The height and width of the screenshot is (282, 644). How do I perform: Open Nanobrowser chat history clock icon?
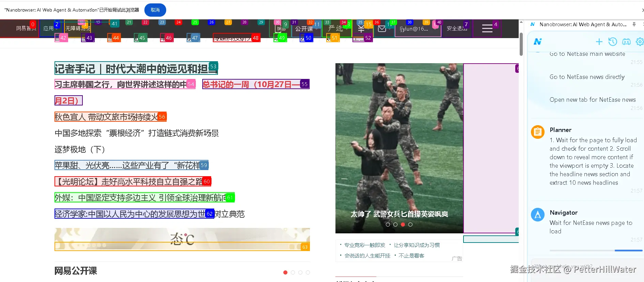click(612, 42)
